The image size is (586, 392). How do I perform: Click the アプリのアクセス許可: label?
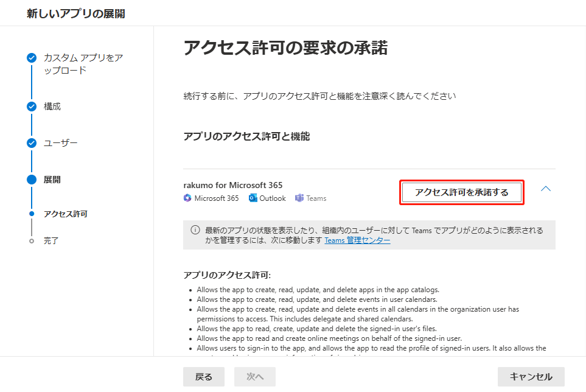coord(227,275)
